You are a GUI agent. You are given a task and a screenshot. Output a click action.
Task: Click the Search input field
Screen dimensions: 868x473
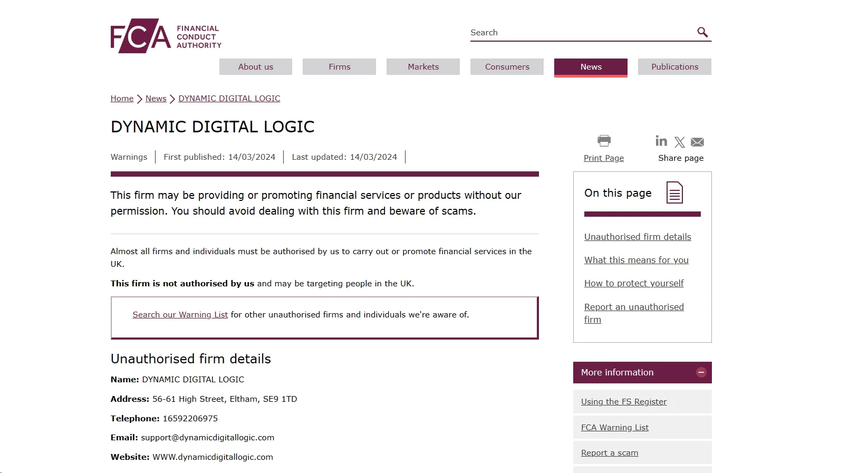[582, 33]
